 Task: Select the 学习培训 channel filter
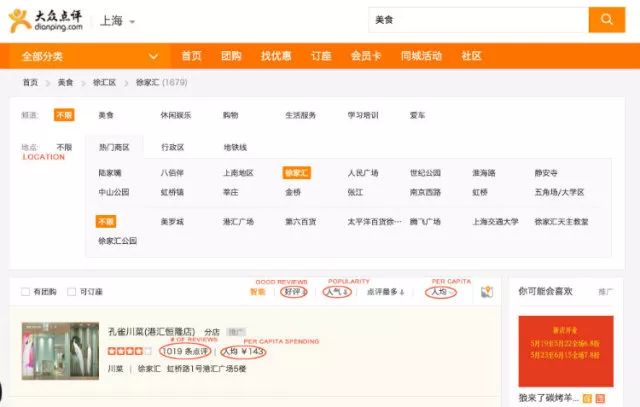pyautogui.click(x=363, y=116)
